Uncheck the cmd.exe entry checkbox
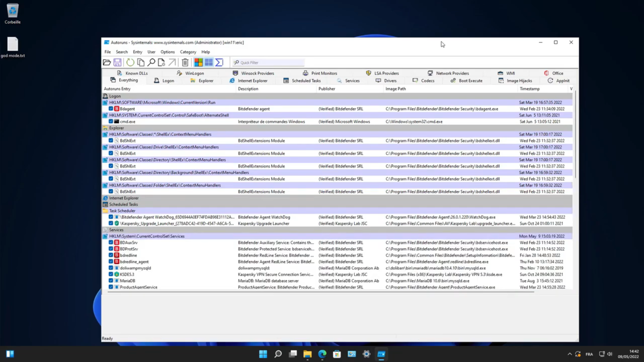Viewport: 644px width, 362px height. 111,121
